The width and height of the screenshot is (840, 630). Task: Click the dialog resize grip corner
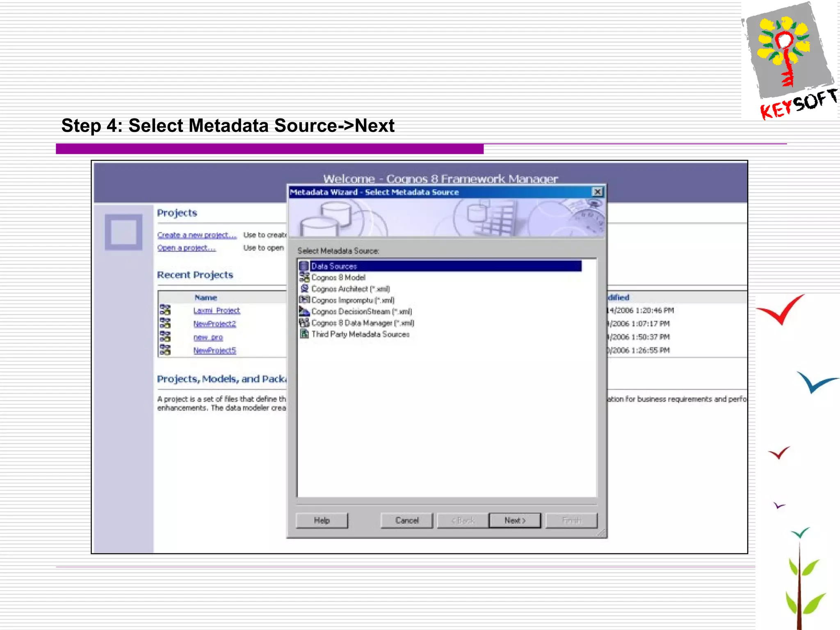click(601, 533)
